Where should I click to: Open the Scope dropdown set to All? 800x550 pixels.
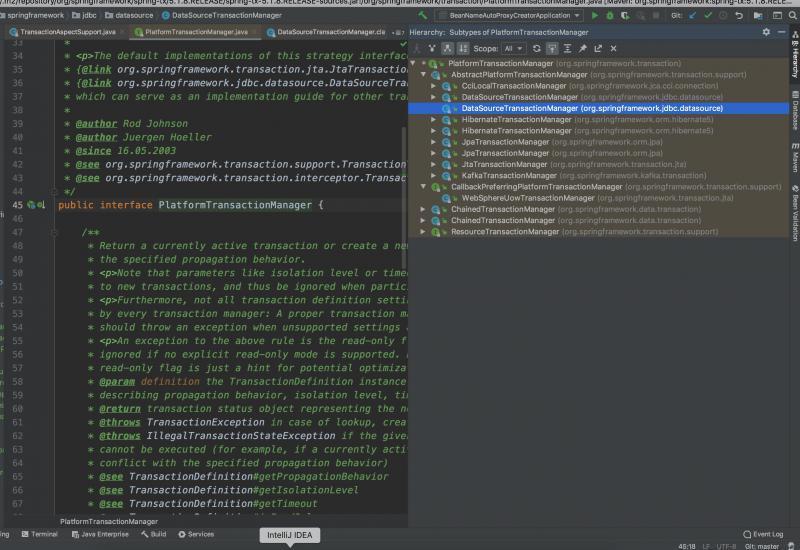click(513, 48)
